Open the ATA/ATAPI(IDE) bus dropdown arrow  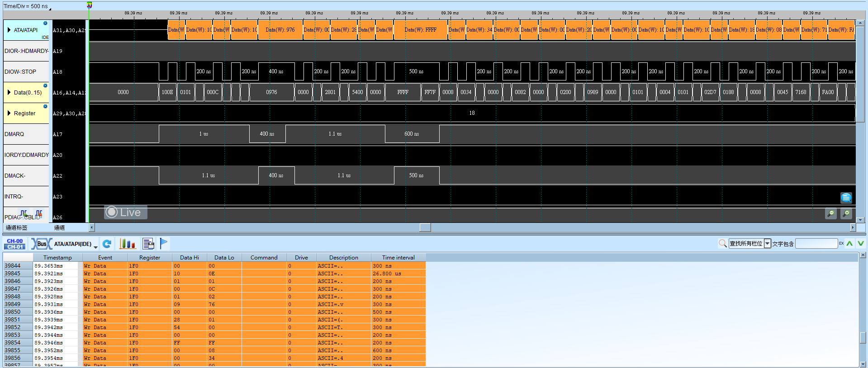point(95,247)
